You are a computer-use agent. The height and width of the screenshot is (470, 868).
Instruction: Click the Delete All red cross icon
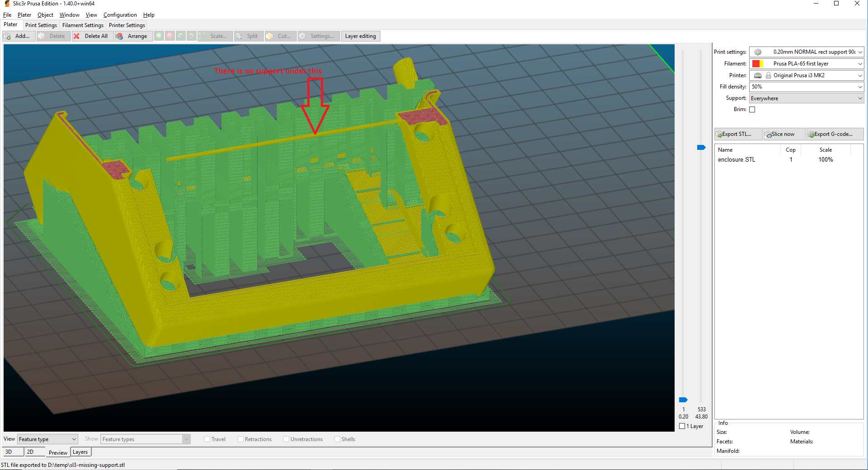[x=77, y=36]
